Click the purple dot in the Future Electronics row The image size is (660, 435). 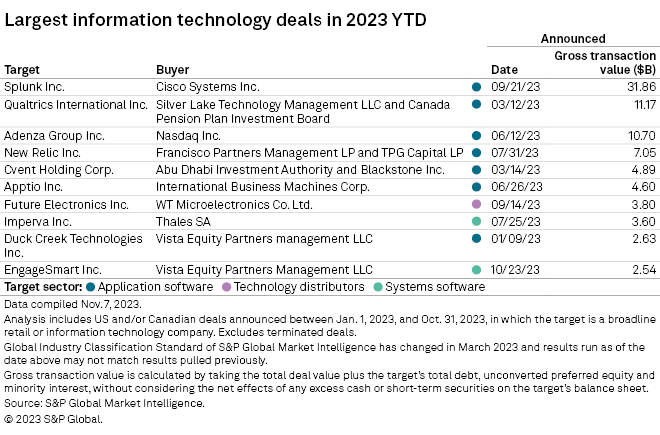tap(476, 204)
